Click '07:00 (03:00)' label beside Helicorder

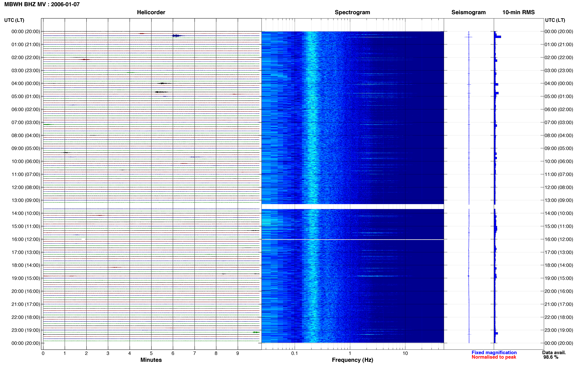click(x=26, y=122)
